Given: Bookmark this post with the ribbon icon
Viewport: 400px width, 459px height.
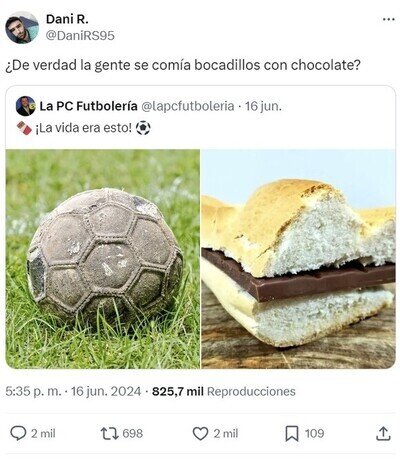Looking at the screenshot, I should 292,434.
